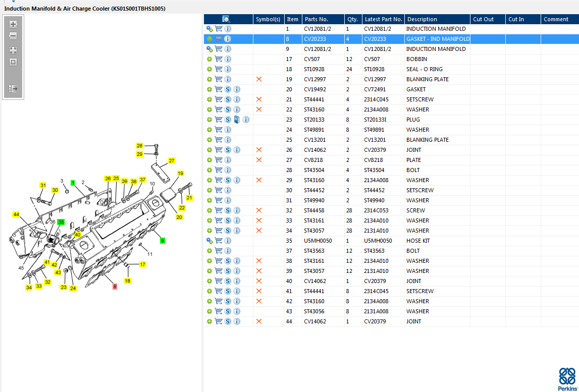Click the Perkins logo

coord(567,379)
